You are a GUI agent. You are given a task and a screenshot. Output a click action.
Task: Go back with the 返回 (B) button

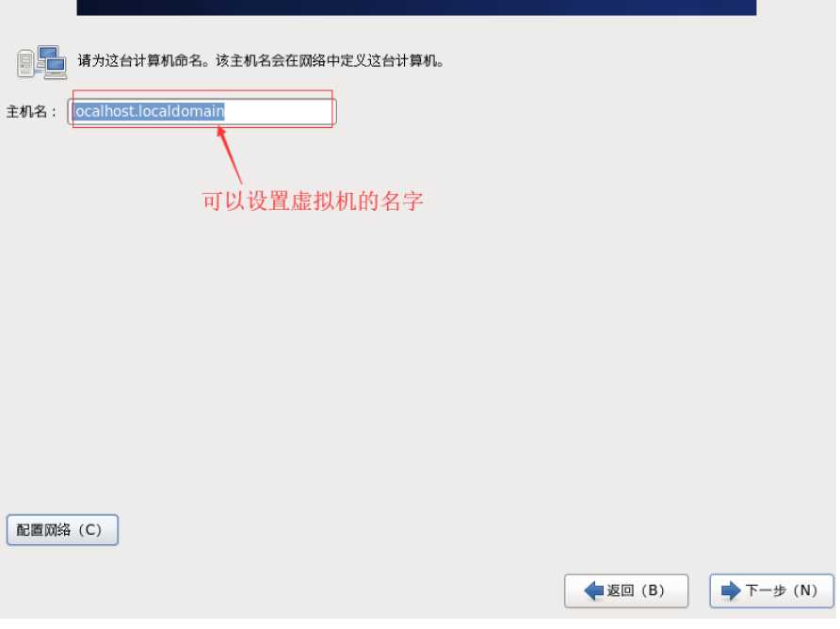point(625,590)
